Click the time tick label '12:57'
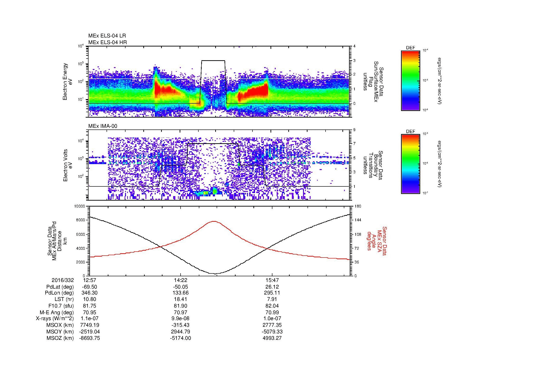 point(89,280)
